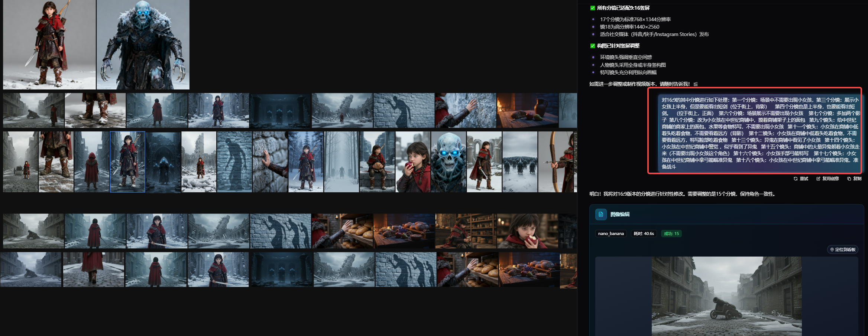Open the vertical skull close-up thumbnail
The width and height of the screenshot is (868, 336).
coord(448,162)
